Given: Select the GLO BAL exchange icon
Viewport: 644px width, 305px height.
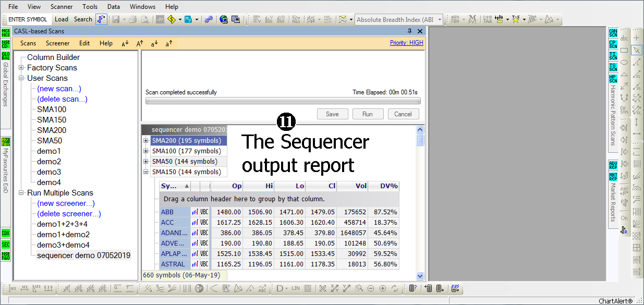Looking at the screenshot, I should [6, 55].
